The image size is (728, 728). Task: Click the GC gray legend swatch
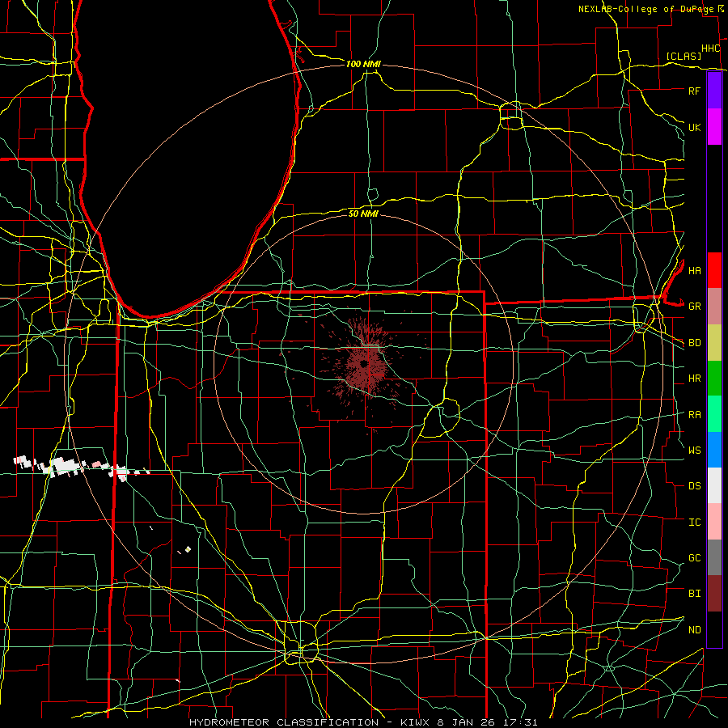coord(714,557)
